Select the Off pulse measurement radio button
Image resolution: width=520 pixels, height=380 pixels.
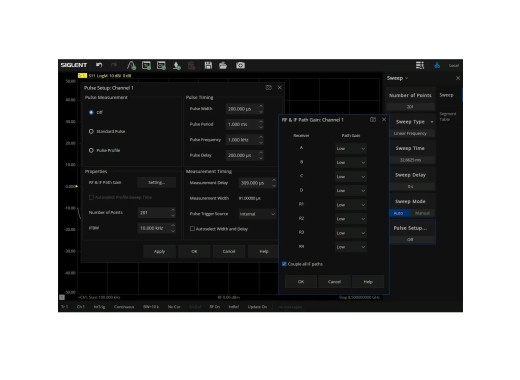point(91,112)
